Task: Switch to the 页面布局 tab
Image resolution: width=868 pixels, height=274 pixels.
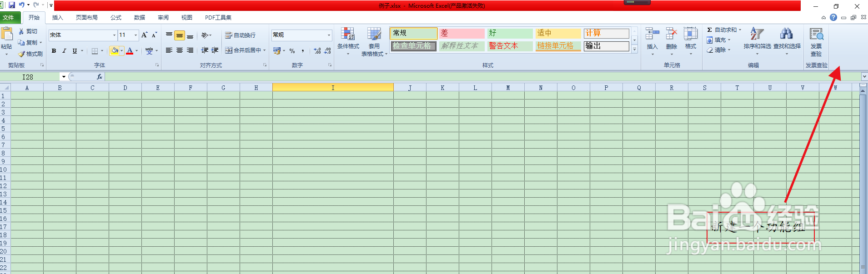Action: point(87,18)
